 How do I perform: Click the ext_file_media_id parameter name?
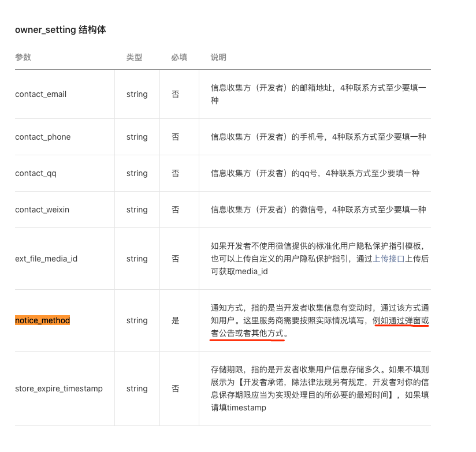(x=46, y=259)
